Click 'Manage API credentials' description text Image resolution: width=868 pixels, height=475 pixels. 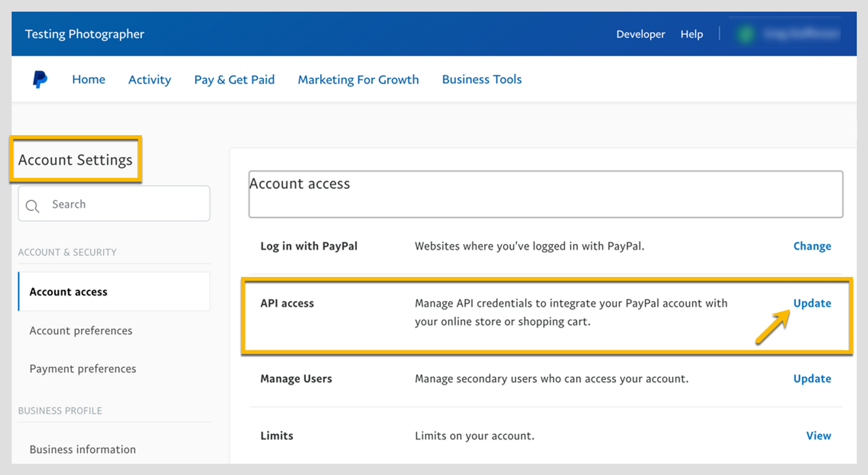pyautogui.click(x=571, y=312)
